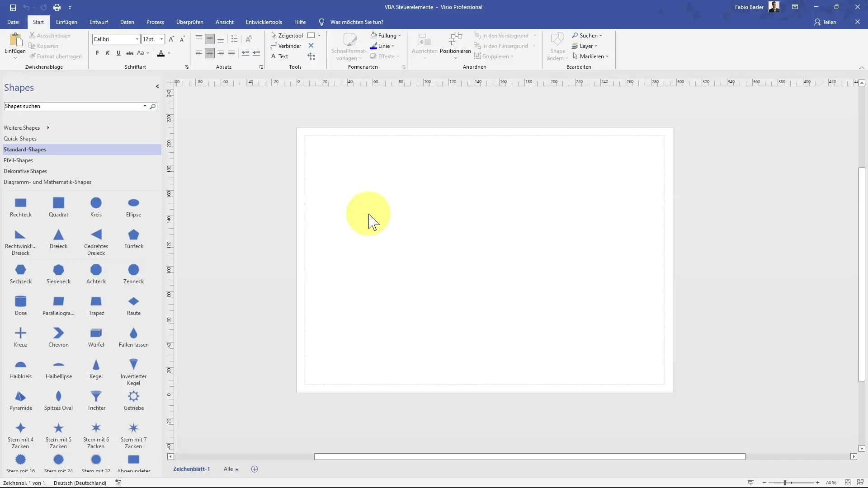Toggle strikethrough formatting
Screen dimensions: 868x488
pyautogui.click(x=130, y=53)
